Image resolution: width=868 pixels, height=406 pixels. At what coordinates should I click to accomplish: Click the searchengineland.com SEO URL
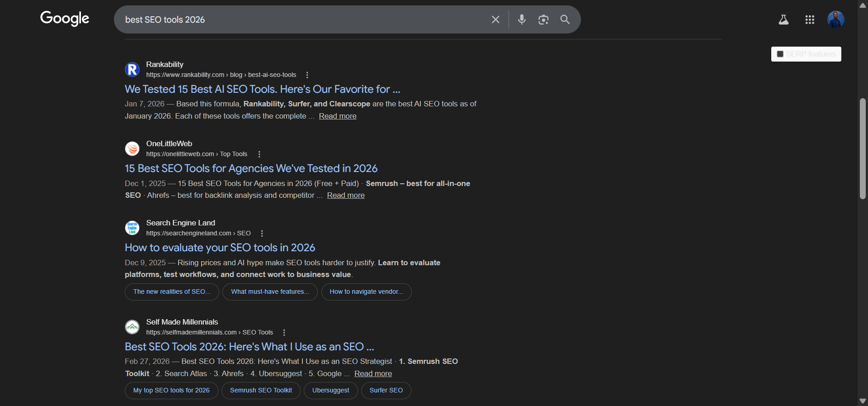click(198, 234)
